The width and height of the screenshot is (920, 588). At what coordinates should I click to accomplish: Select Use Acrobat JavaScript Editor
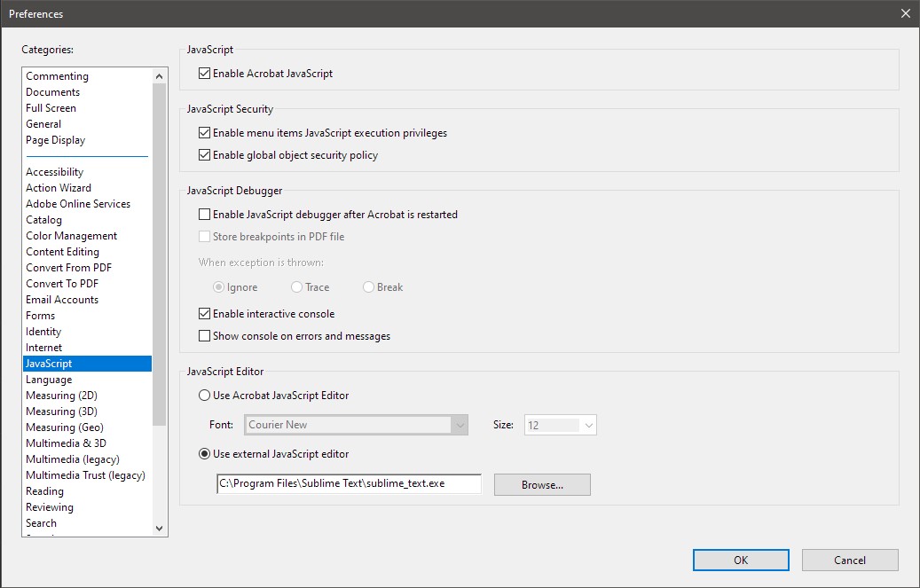204,396
